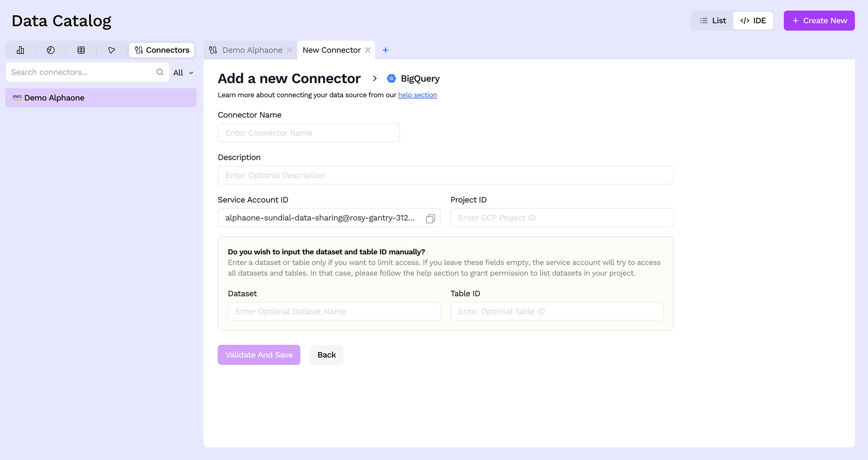Click the BigQuery logo icon
Image resolution: width=868 pixels, height=460 pixels.
point(391,78)
